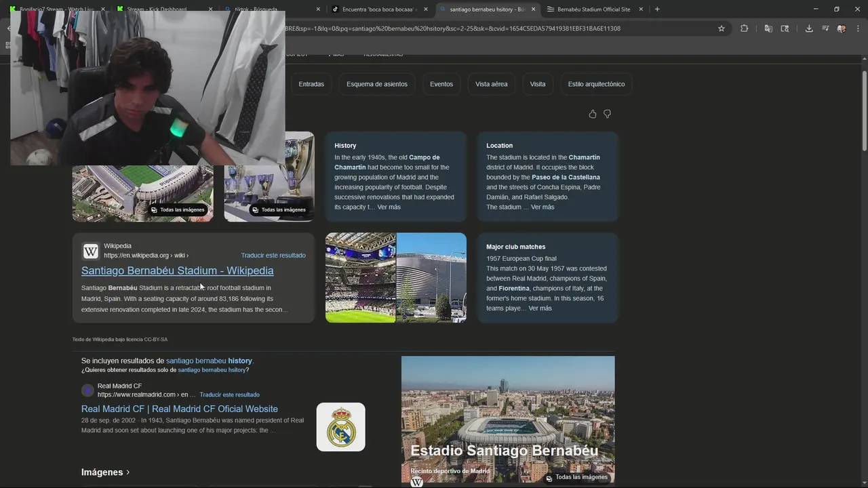Click the santiago bernabeu history suggestion link
Screen dimensions: 868x488
tap(209, 361)
